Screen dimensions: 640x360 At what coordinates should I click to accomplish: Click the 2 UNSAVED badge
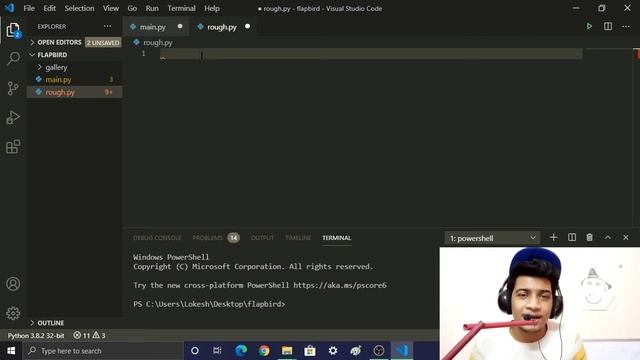[103, 42]
